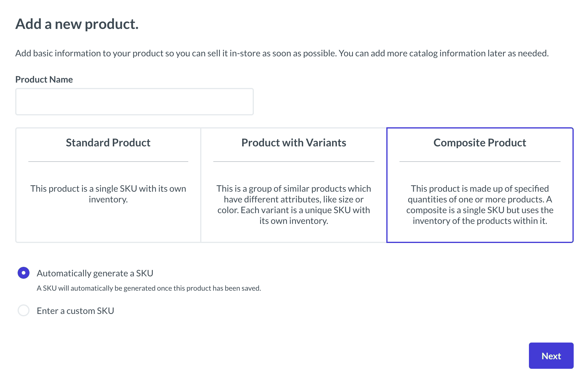Switch selection to custom SKU entry
Screen dimensions: 588x381
coord(23,311)
